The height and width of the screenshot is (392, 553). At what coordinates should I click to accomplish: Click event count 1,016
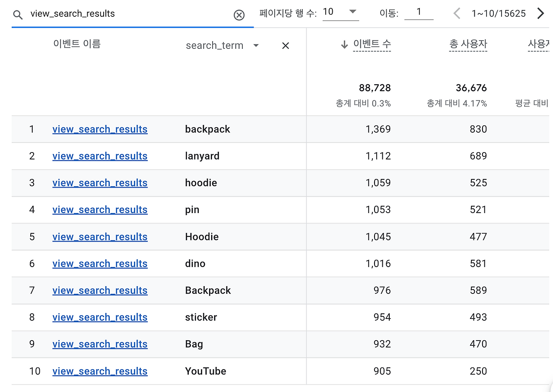[378, 264]
